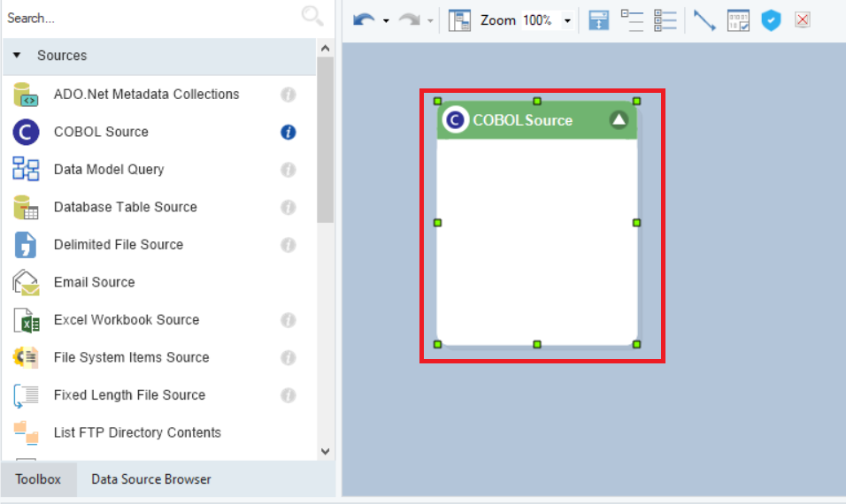Viewport: 846px width, 504px height.
Task: Open the undo history dropdown arrow
Action: 386,21
